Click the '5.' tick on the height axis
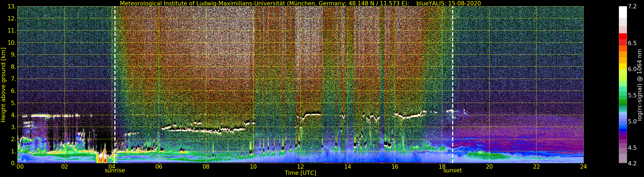The width and height of the screenshot is (644, 177). coord(14,103)
